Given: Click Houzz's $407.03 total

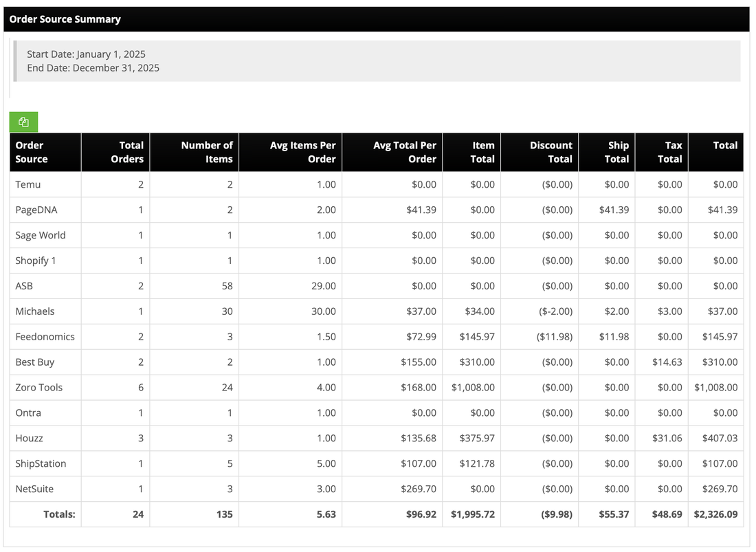Looking at the screenshot, I should click(720, 438).
